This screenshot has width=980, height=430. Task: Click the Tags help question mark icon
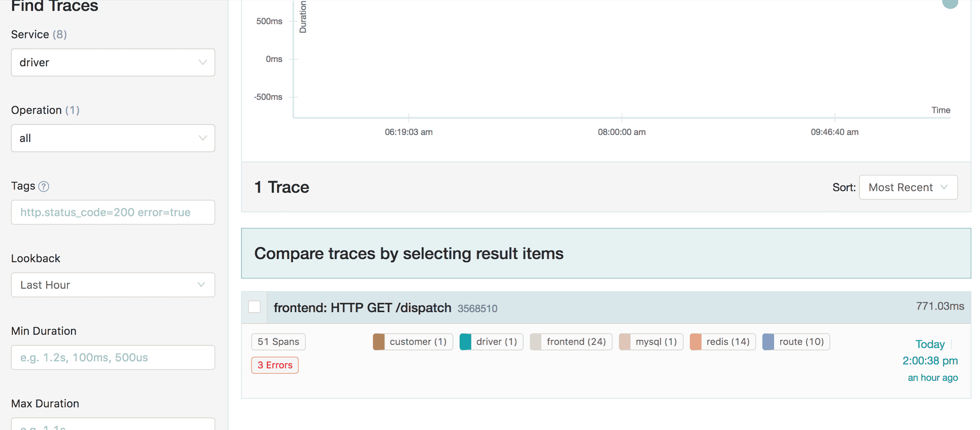(x=44, y=187)
